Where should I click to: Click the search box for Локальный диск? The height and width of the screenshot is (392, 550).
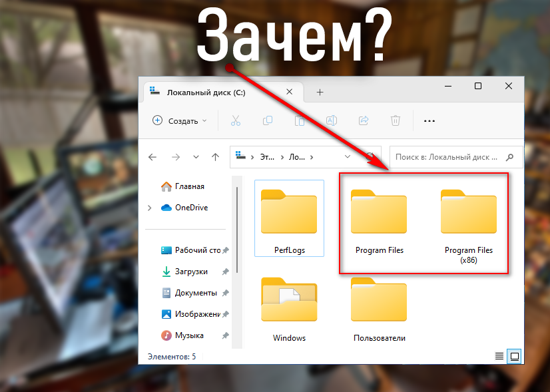(456, 157)
